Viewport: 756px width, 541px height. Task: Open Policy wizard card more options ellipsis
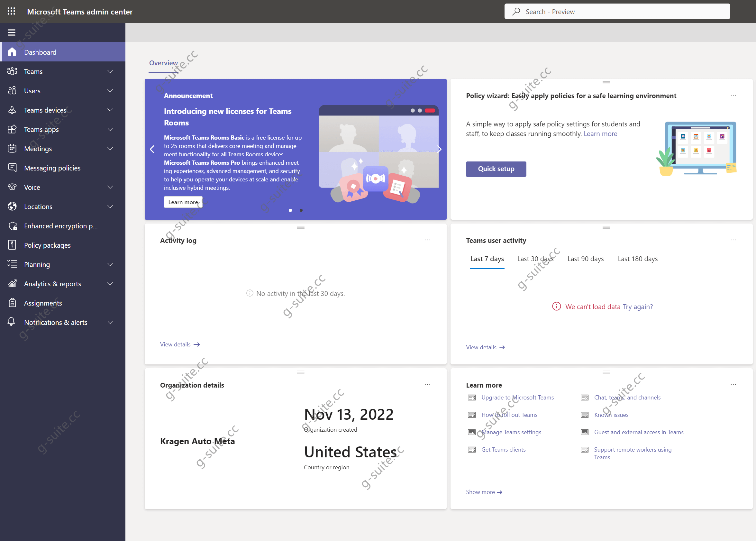(733, 95)
